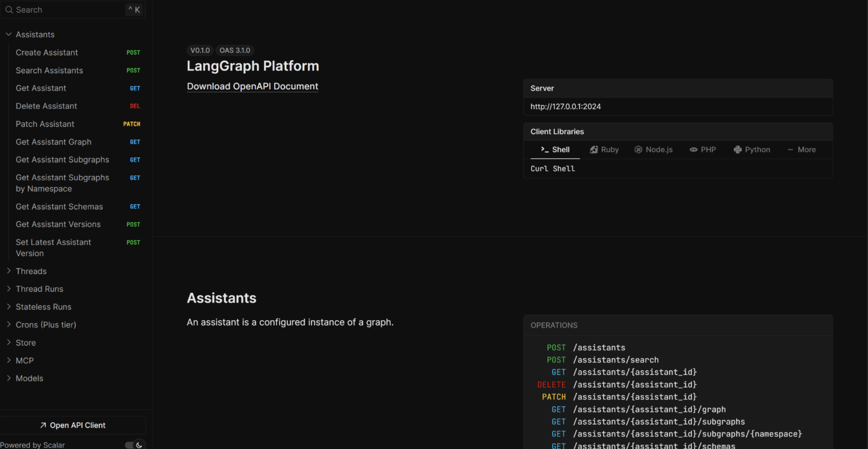This screenshot has height=449, width=868.
Task: Click POST /assistants operation
Action: click(x=586, y=347)
